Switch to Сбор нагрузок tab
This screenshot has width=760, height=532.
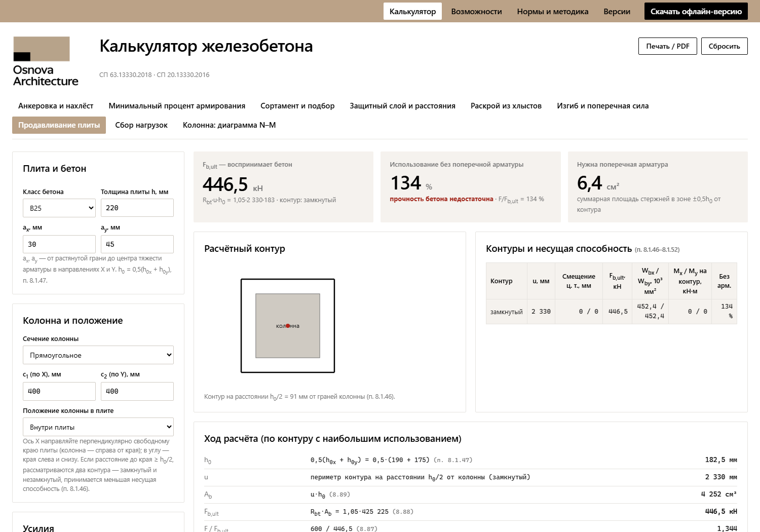coord(141,125)
